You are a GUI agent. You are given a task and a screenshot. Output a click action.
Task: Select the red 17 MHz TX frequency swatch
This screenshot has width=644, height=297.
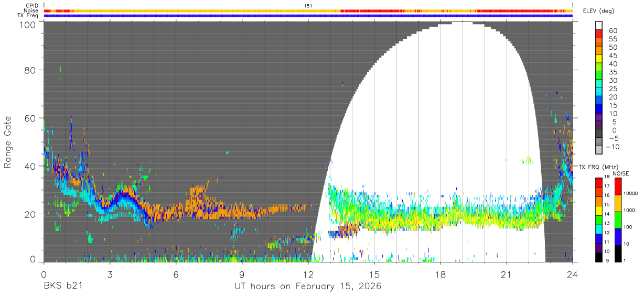pyautogui.click(x=599, y=182)
